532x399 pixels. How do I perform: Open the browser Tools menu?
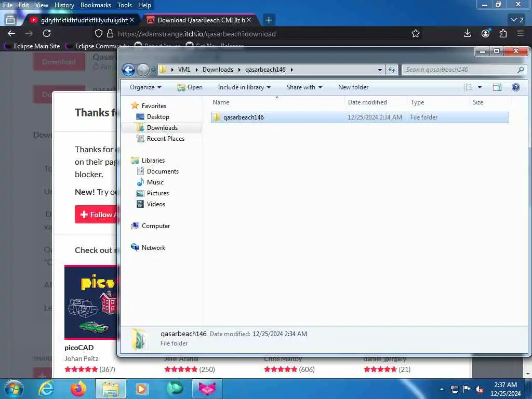pyautogui.click(x=125, y=5)
